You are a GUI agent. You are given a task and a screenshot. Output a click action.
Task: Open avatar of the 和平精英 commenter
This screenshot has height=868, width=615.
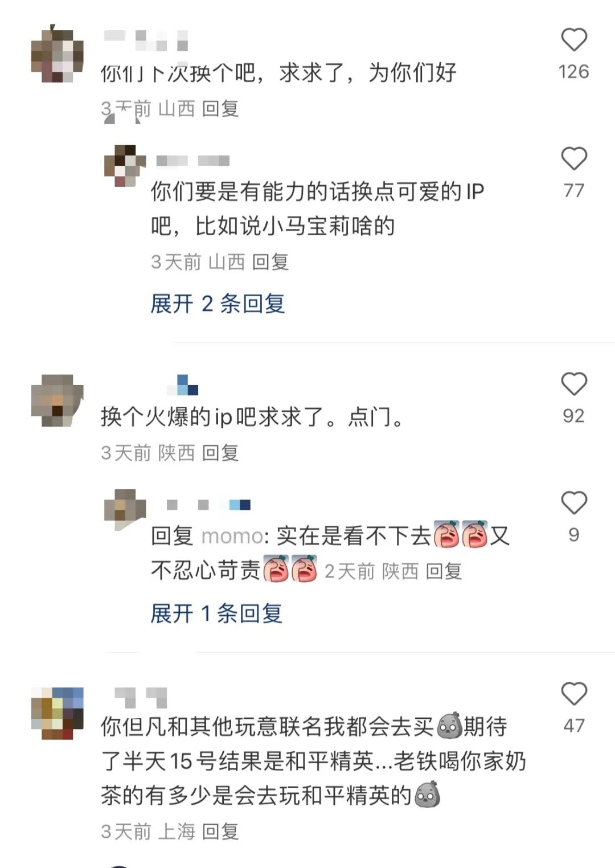click(x=57, y=714)
